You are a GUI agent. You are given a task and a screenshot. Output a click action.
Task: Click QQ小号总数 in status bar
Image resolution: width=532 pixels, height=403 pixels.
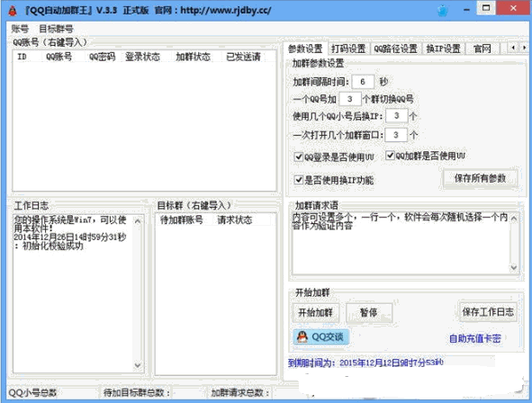32,393
